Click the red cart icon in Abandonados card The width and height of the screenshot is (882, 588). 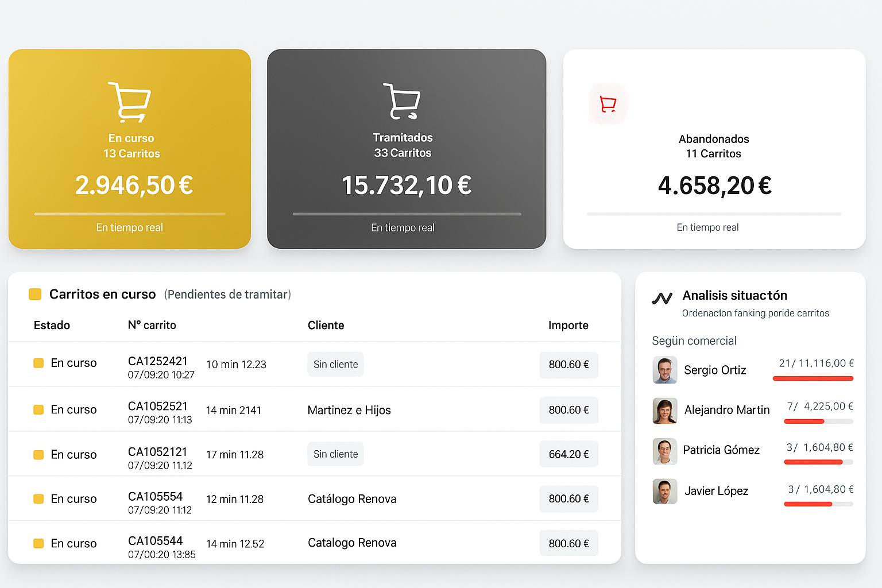coord(608,104)
